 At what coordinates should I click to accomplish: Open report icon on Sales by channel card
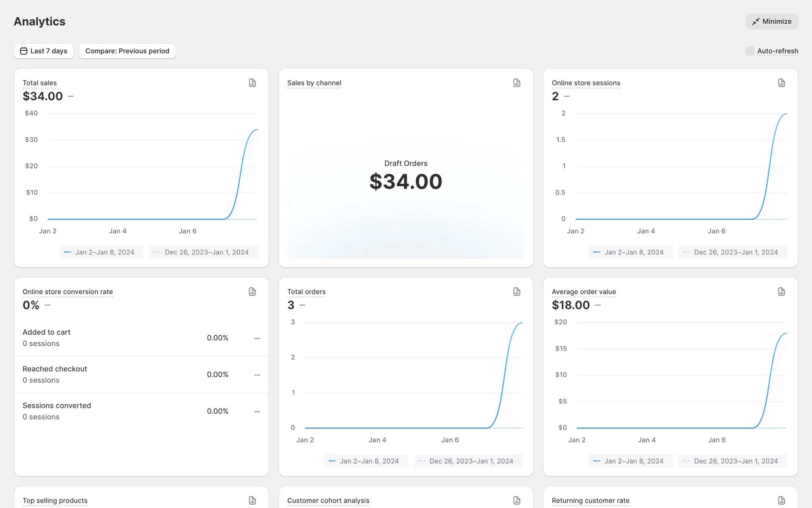pos(517,83)
